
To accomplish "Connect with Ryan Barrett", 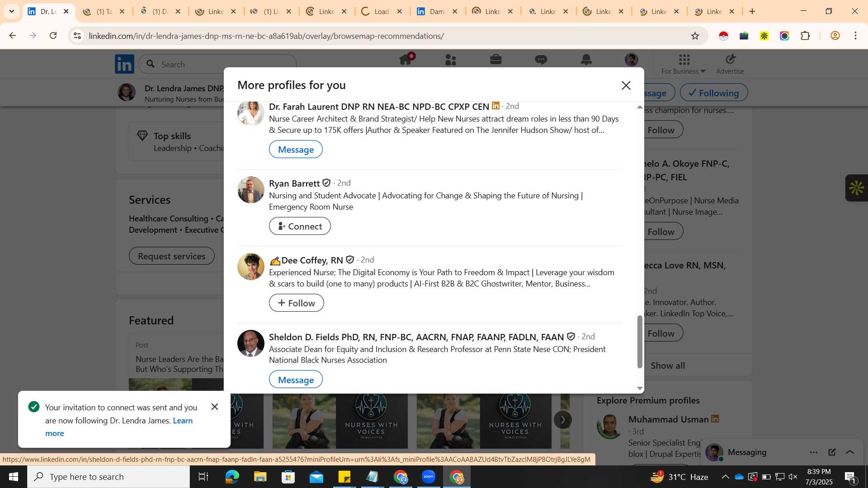I will pyautogui.click(x=300, y=226).
